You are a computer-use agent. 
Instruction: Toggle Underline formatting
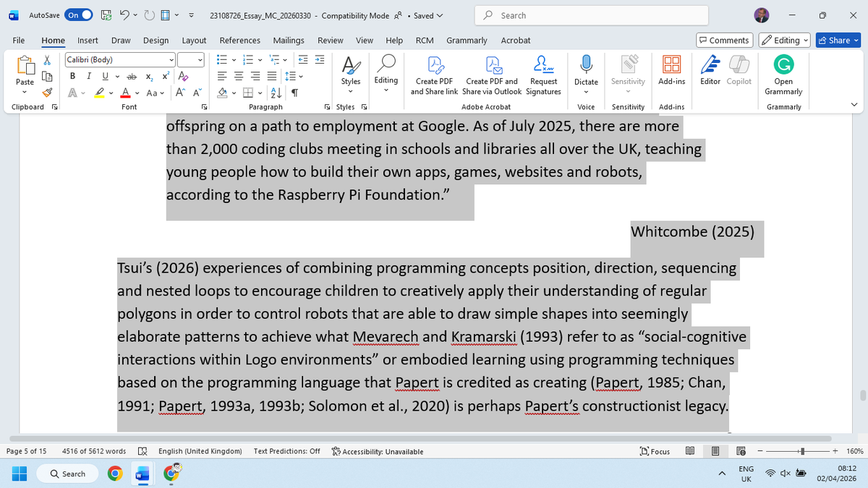point(106,77)
